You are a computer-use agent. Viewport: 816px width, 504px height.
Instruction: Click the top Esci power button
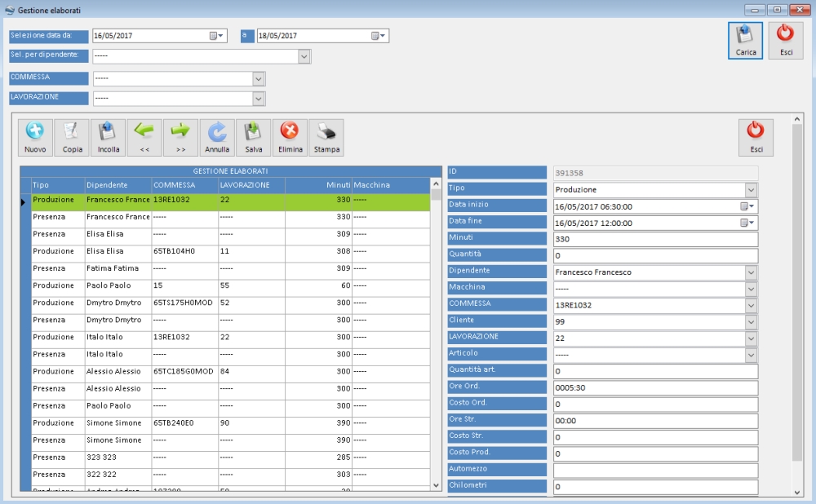click(786, 41)
